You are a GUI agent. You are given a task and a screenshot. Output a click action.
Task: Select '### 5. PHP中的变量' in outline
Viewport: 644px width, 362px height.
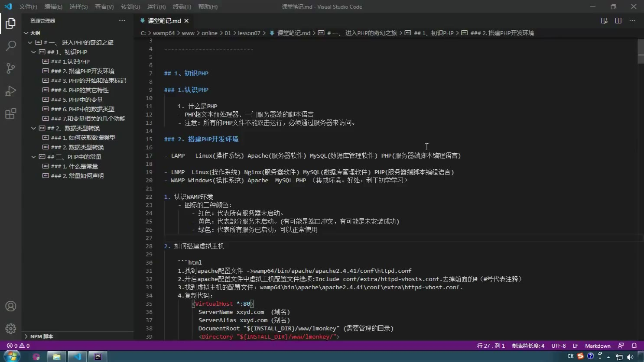pos(77,100)
